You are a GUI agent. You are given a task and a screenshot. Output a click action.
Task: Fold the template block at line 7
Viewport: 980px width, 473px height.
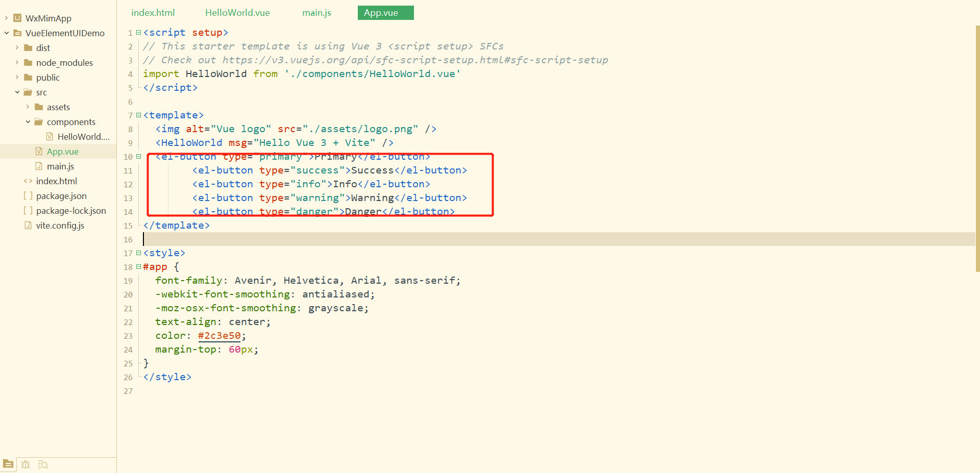[x=138, y=115]
